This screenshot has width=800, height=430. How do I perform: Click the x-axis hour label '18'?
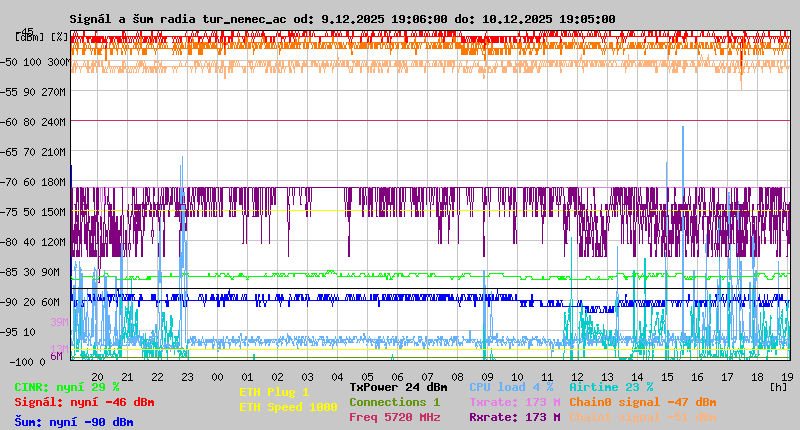click(x=758, y=377)
